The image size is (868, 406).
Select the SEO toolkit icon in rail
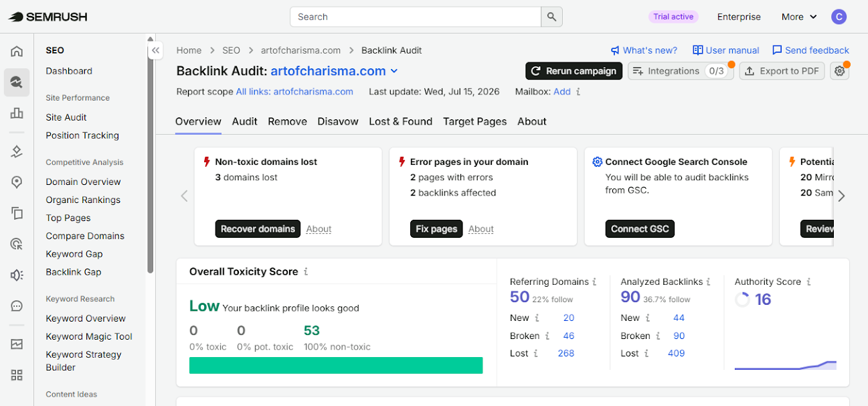pos(17,82)
